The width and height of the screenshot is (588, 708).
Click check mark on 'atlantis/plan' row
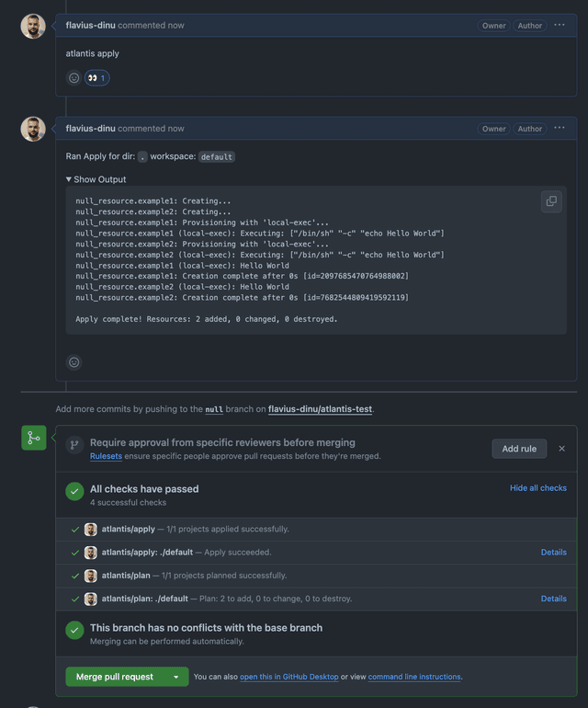point(75,576)
